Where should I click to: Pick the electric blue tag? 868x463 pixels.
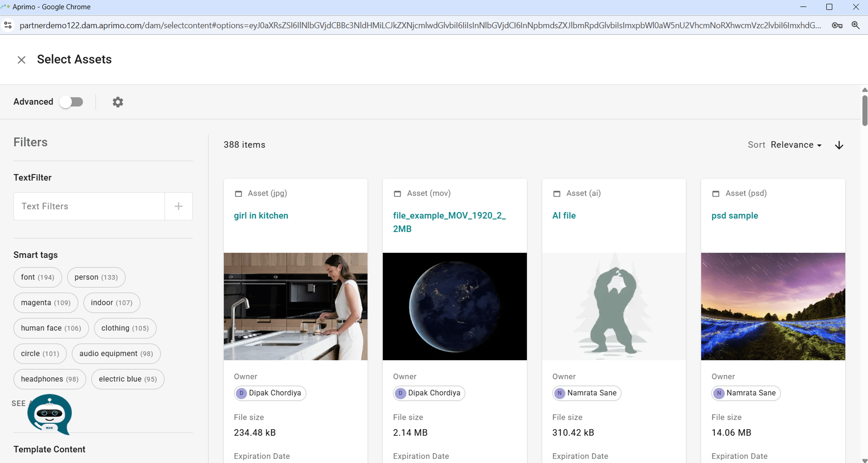tap(128, 379)
